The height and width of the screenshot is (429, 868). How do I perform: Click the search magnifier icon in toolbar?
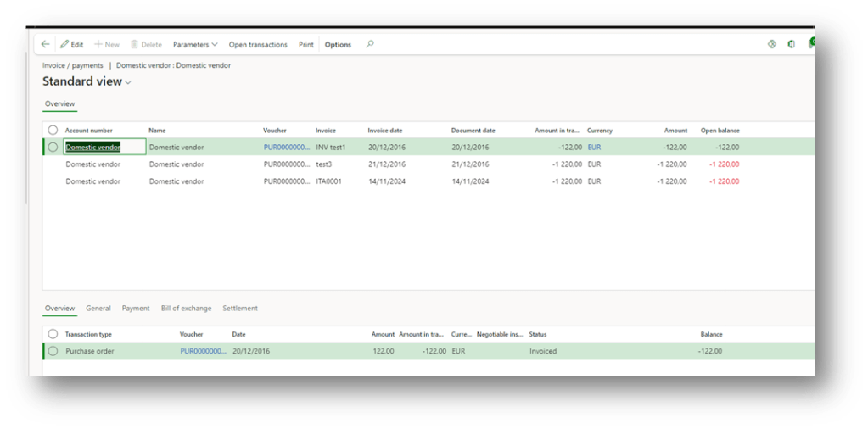tap(369, 44)
